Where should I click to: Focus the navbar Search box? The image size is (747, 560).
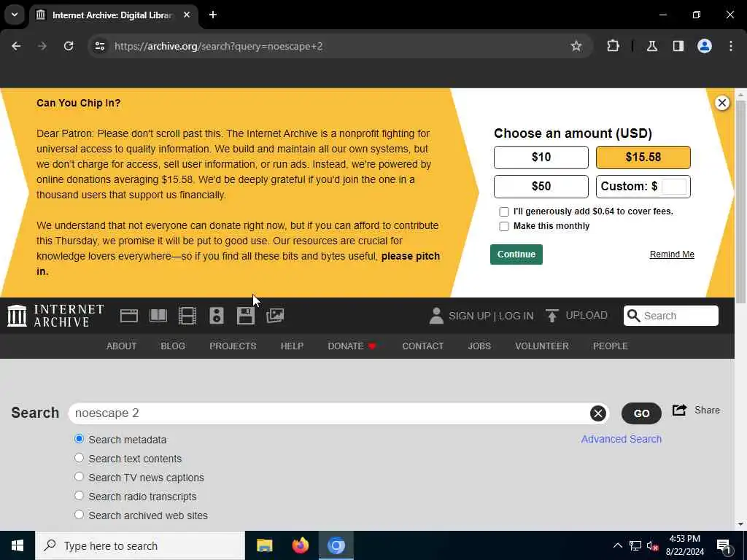click(x=671, y=316)
